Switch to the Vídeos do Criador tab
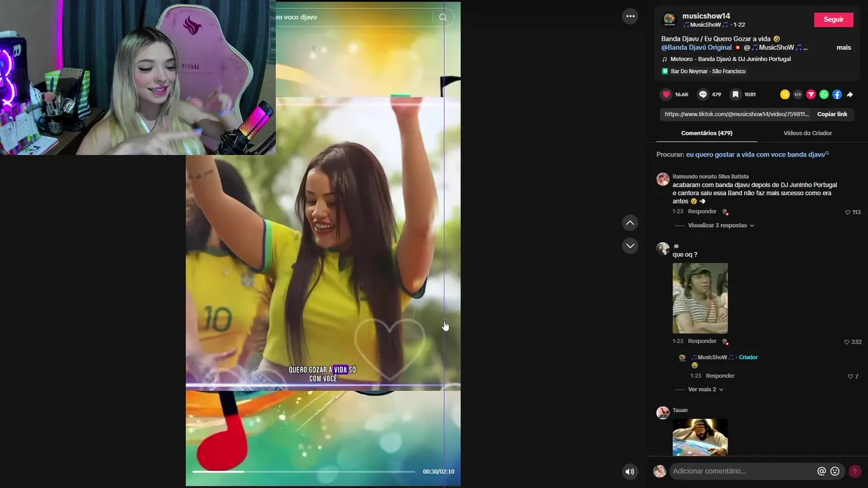Image resolution: width=868 pixels, height=488 pixels. [x=808, y=133]
